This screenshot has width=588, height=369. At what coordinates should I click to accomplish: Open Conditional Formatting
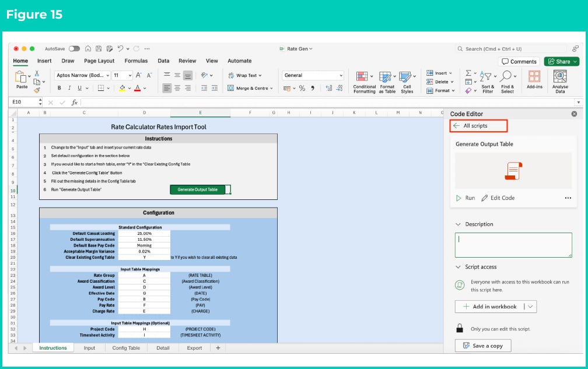tap(364, 82)
